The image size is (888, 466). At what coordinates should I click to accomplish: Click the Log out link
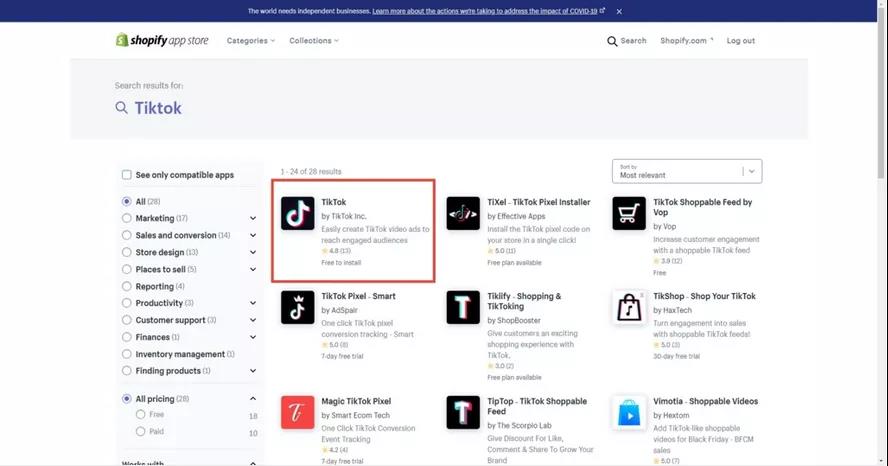point(740,41)
